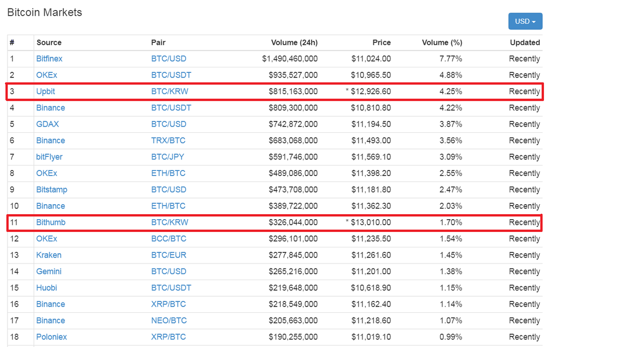
Task: Open GDAX BTC/USD pair link
Action: pos(169,124)
